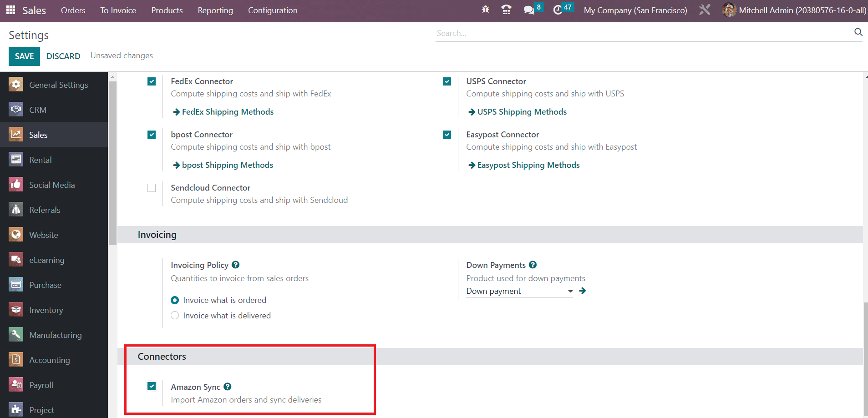Expand the Down payment product dropdown
This screenshot has height=418, width=868.
coord(570,291)
